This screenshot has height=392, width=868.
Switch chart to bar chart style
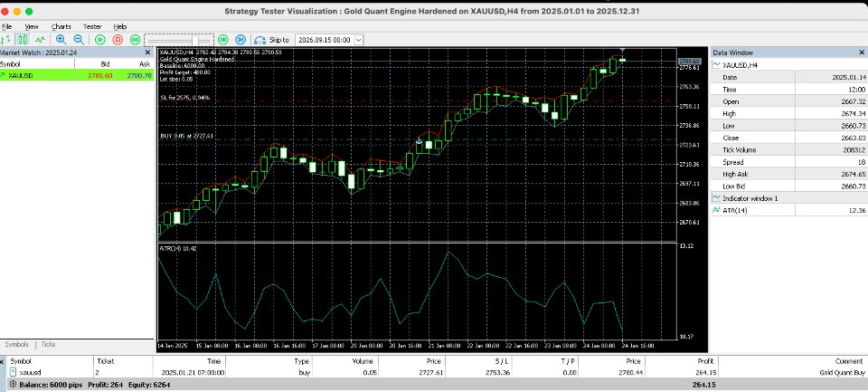click(x=5, y=39)
